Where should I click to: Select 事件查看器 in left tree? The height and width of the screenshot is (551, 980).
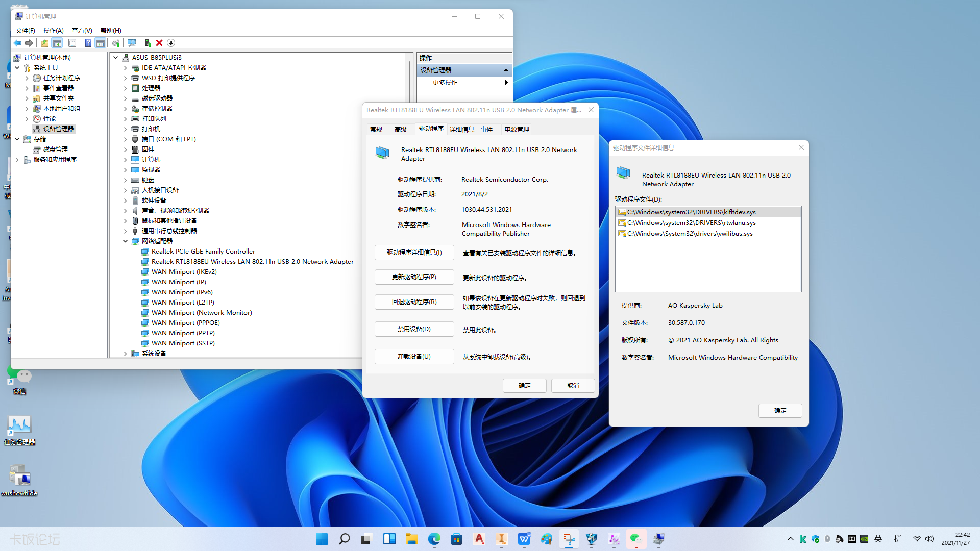59,88
